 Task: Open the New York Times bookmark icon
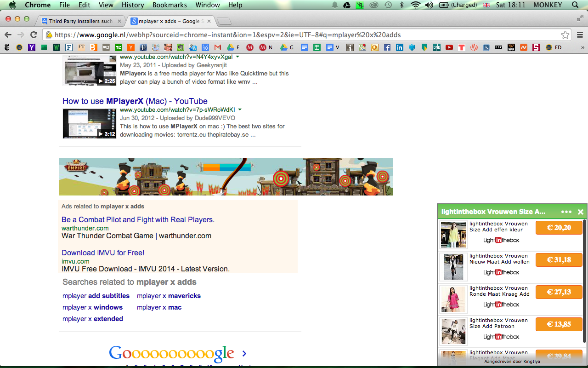point(7,47)
